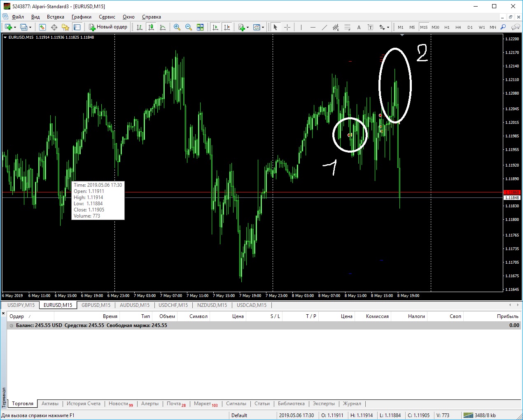Zoom out of the chart

pyautogui.click(x=189, y=27)
